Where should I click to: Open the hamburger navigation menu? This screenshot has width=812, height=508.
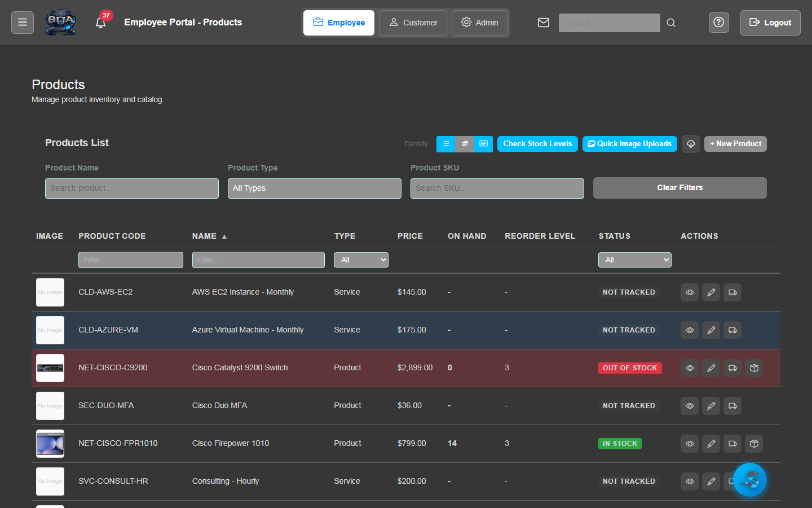point(22,23)
